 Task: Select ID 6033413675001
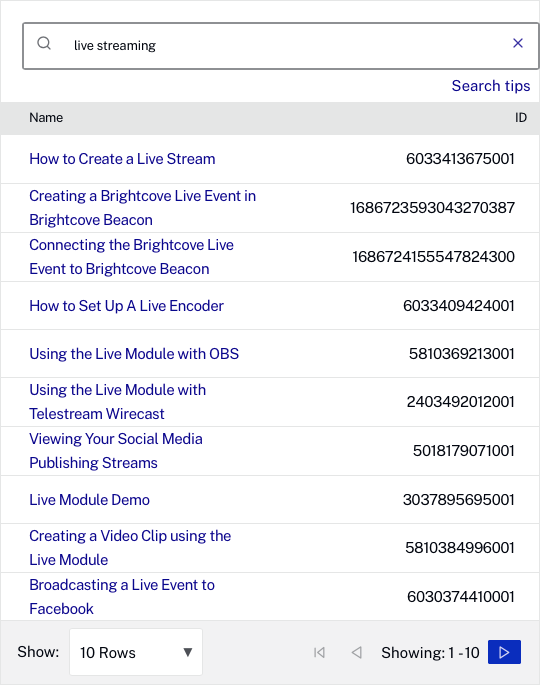coord(460,159)
